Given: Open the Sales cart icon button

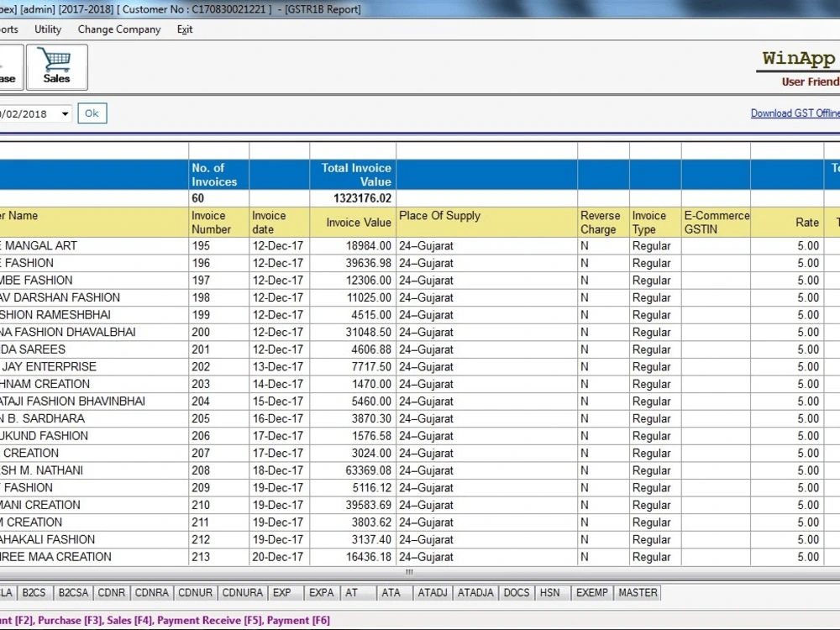Looking at the screenshot, I should (x=57, y=67).
